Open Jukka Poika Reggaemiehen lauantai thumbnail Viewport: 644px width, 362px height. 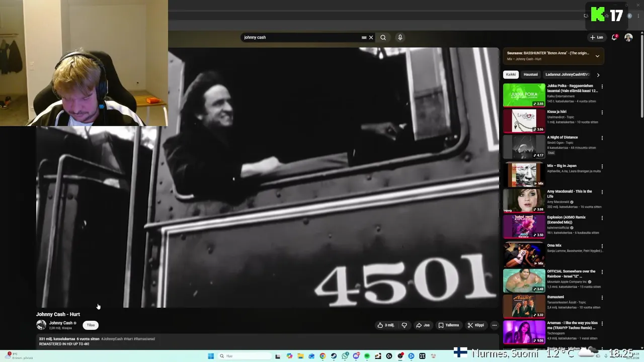pyautogui.click(x=524, y=95)
